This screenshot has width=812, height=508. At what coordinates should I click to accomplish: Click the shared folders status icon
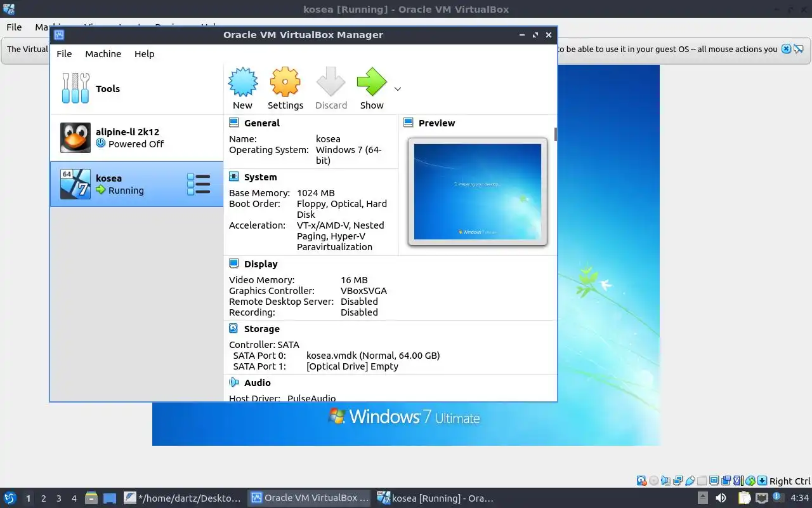tap(702, 481)
